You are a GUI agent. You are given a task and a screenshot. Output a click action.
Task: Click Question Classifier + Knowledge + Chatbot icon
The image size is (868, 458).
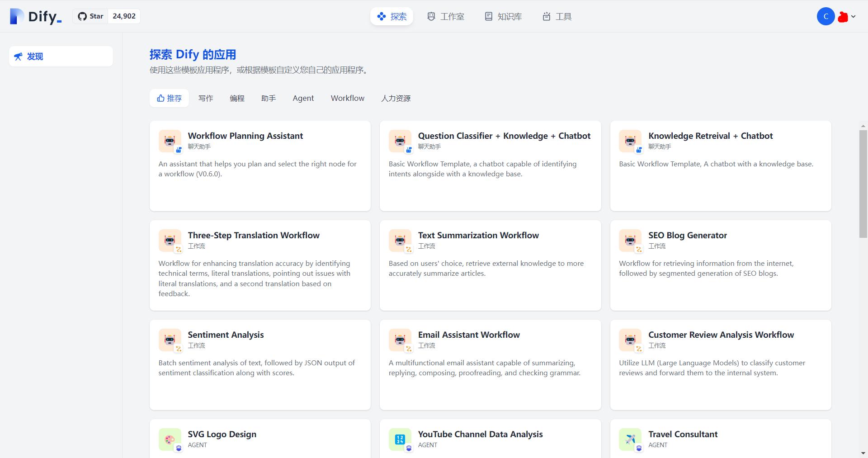(x=400, y=141)
